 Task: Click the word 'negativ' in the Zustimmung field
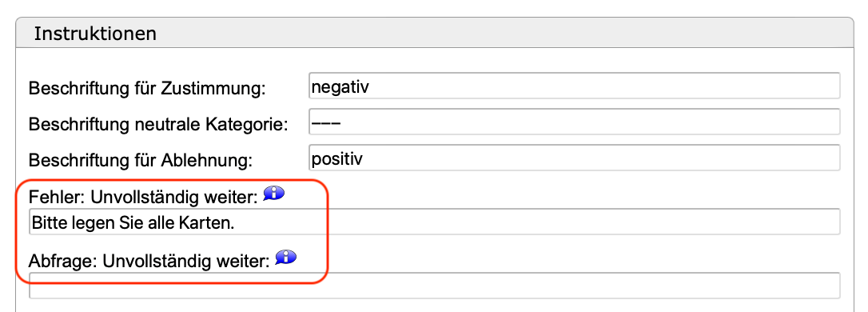click(x=340, y=87)
